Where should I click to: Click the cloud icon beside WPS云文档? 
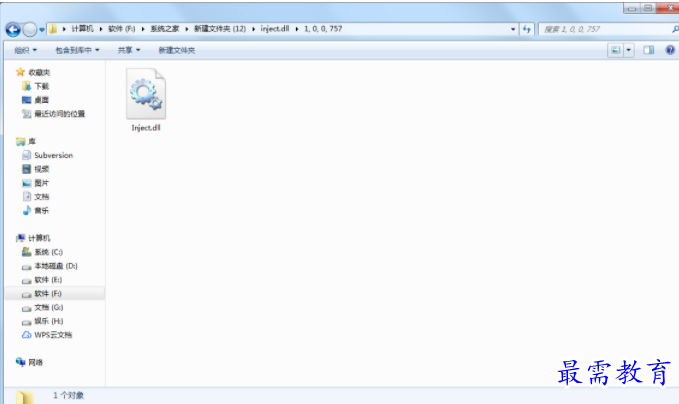click(x=27, y=335)
